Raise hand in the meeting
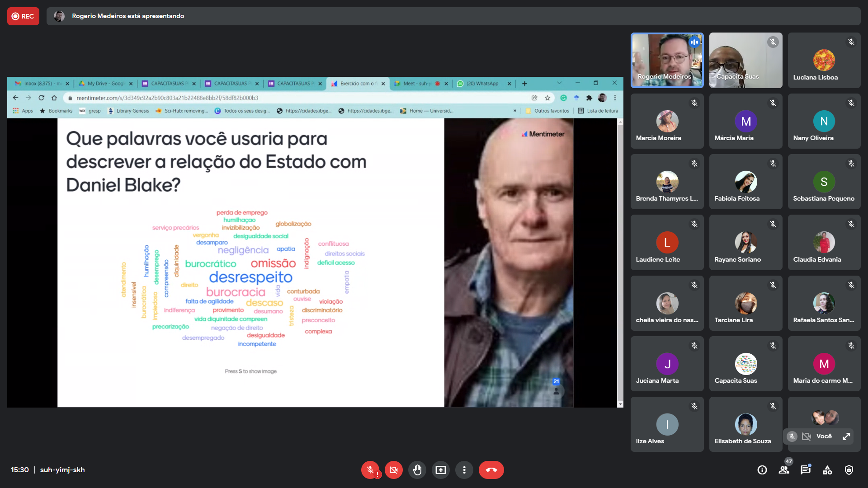 pyautogui.click(x=417, y=470)
